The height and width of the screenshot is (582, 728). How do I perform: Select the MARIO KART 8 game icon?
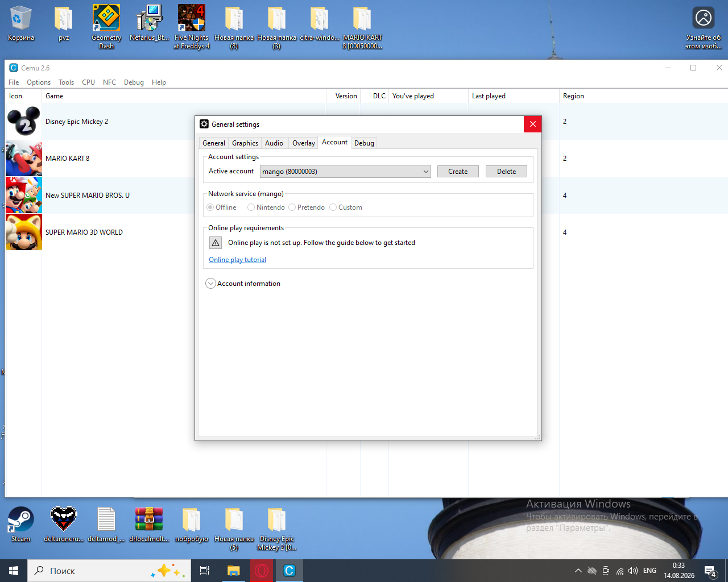click(23, 159)
